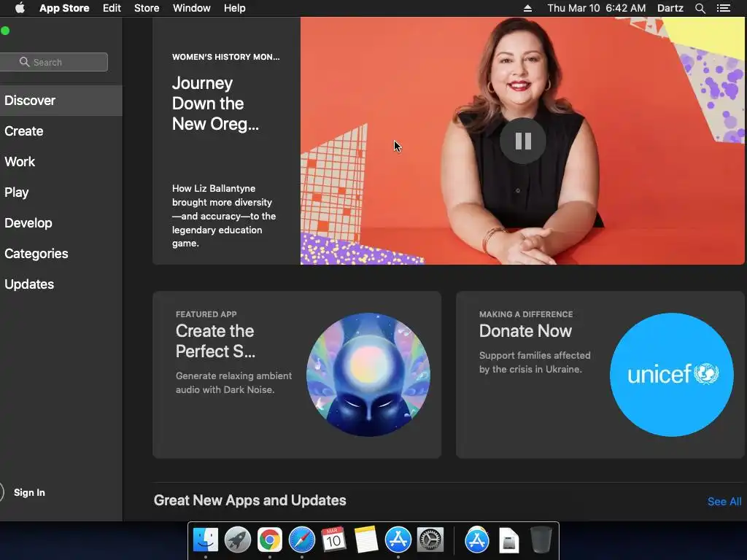Launch Launchpad rocket icon in dock

click(238, 540)
